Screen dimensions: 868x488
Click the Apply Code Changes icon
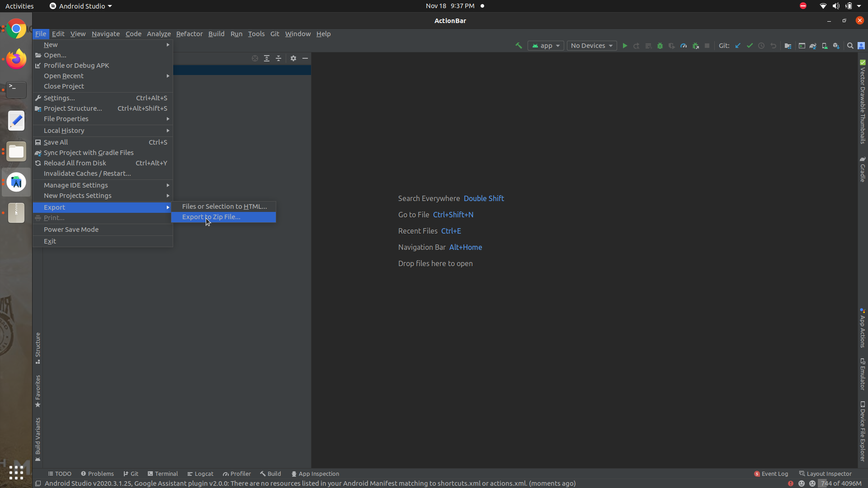tap(648, 46)
